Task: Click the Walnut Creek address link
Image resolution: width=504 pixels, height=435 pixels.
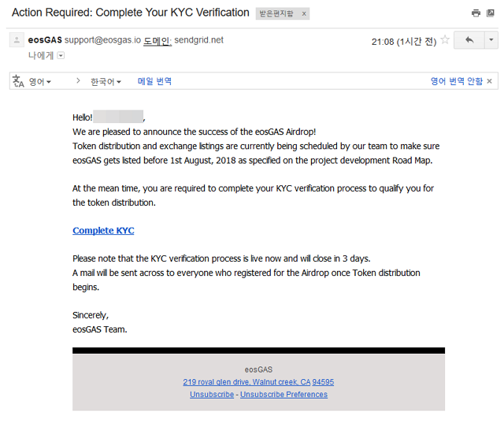Action: pos(258,382)
